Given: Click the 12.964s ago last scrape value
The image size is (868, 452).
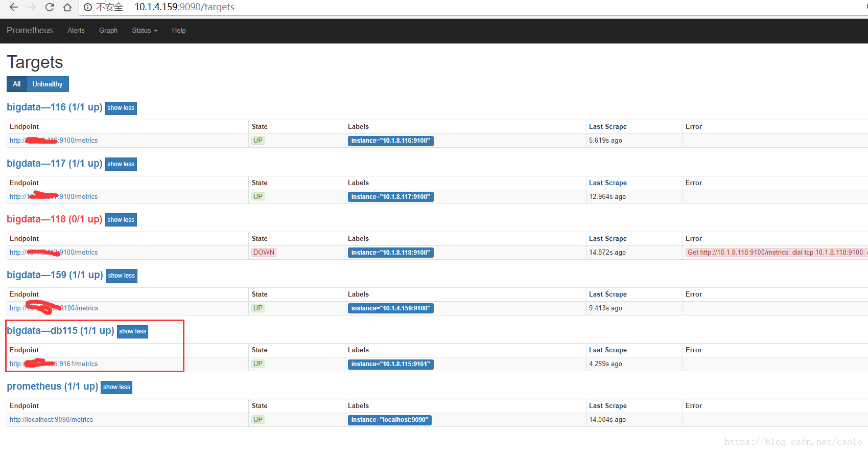Looking at the screenshot, I should pyautogui.click(x=607, y=197).
